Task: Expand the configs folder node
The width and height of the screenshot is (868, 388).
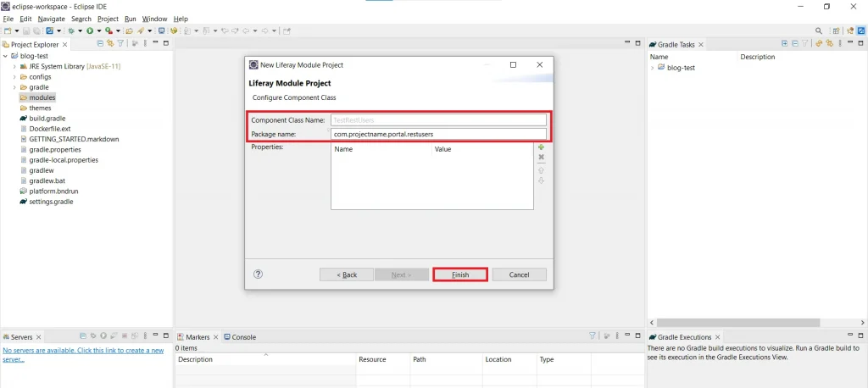Action: [14, 77]
